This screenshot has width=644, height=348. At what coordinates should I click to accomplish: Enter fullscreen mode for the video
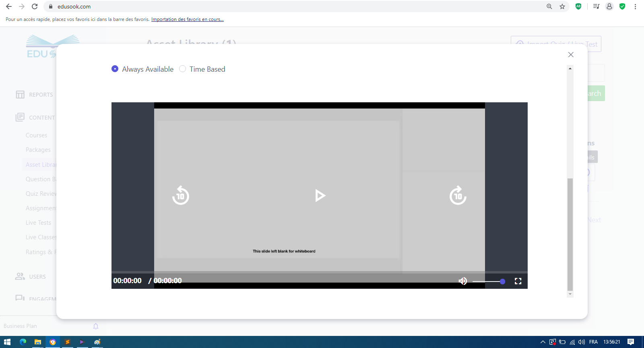pyautogui.click(x=518, y=281)
